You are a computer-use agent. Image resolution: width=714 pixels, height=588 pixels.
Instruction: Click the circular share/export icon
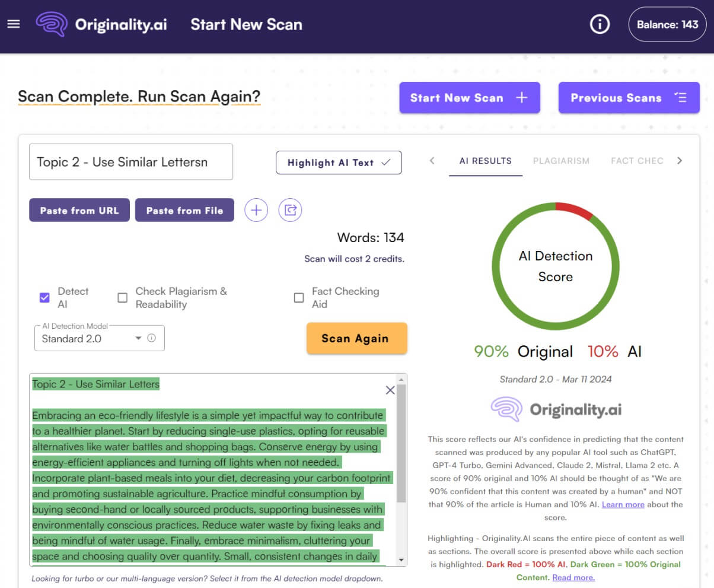(290, 210)
